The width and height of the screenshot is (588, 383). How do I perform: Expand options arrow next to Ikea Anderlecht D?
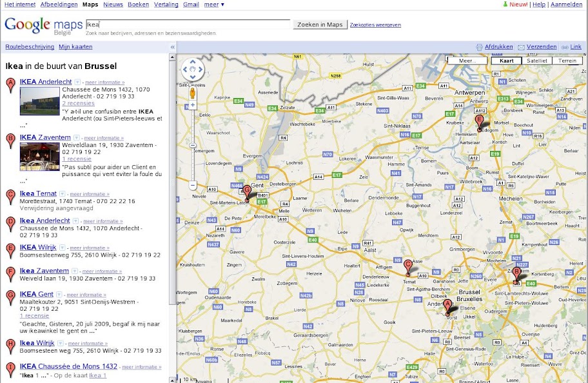75,221
